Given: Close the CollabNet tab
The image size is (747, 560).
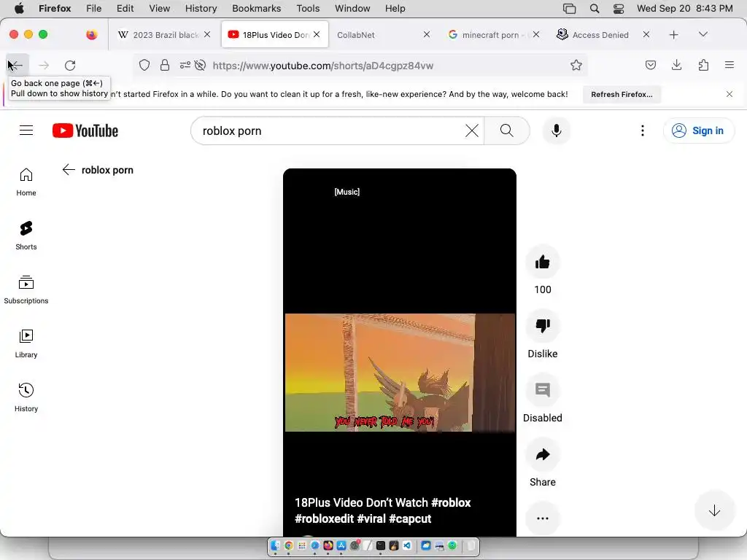Looking at the screenshot, I should (x=426, y=34).
